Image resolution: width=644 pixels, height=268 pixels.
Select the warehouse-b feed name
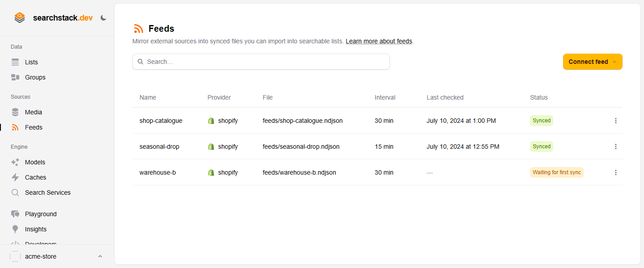click(157, 172)
